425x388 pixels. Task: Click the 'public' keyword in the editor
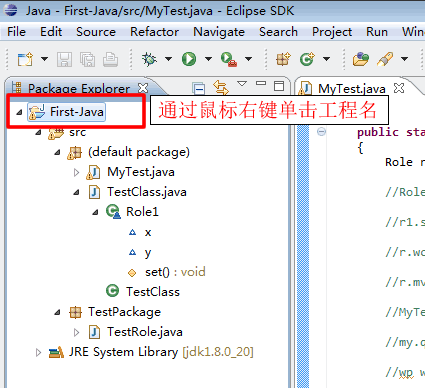[378, 132]
